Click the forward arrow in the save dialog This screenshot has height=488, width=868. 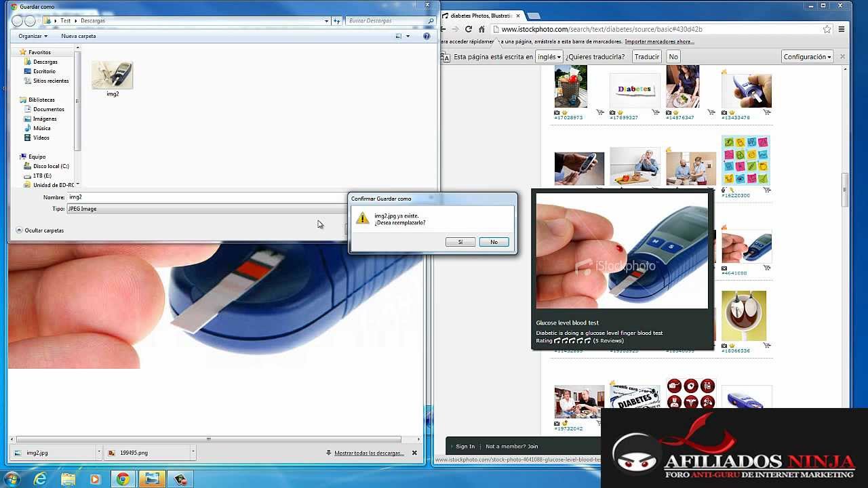(29, 21)
